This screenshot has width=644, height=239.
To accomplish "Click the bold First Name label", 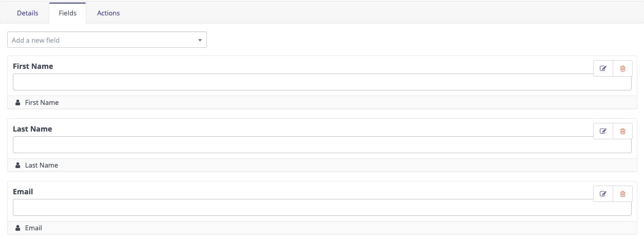I will coord(33,66).
